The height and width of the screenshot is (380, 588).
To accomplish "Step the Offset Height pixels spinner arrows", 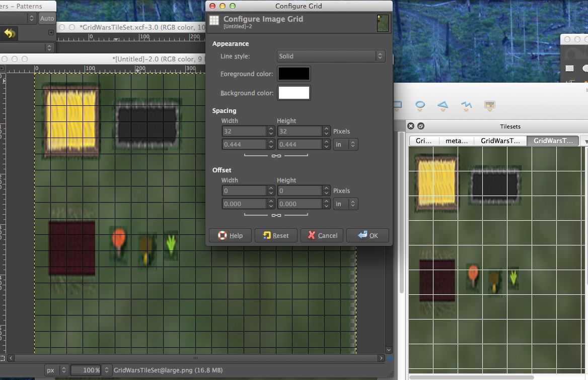I will [x=326, y=191].
